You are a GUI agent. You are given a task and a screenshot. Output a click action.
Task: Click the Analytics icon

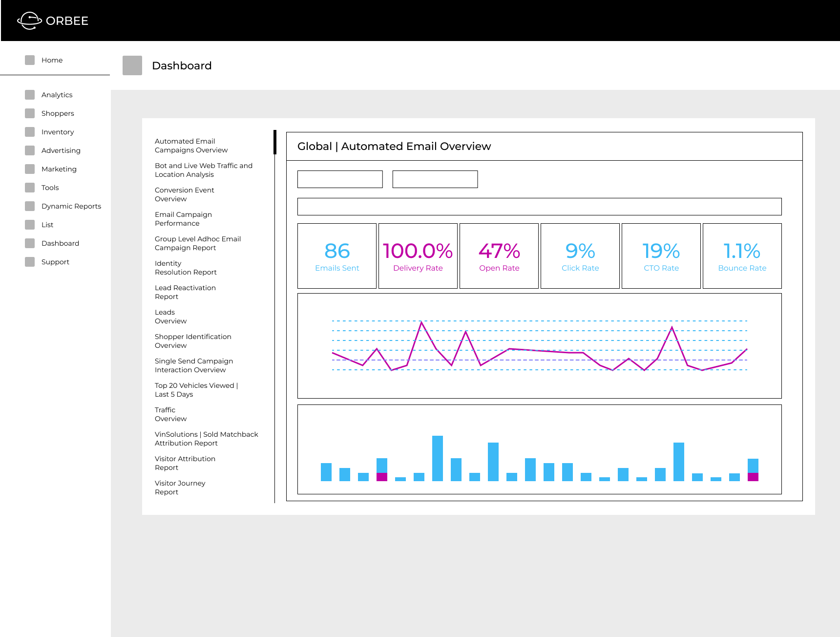pyautogui.click(x=29, y=95)
